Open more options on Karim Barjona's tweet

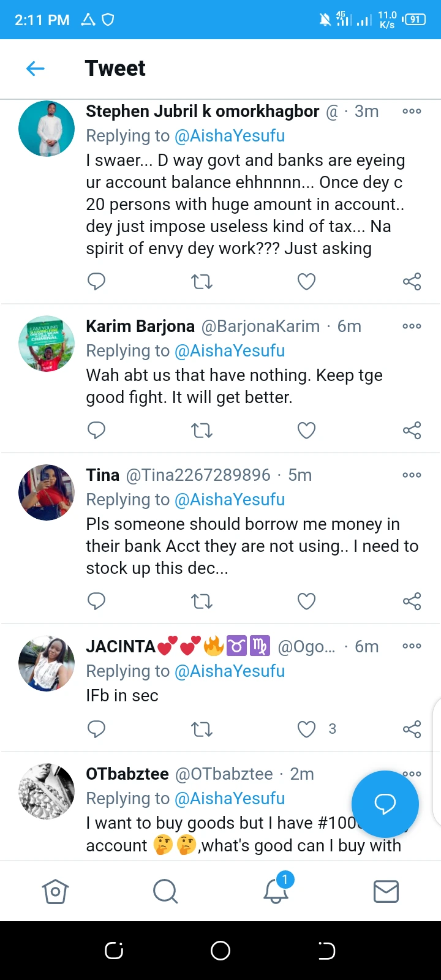point(412,326)
